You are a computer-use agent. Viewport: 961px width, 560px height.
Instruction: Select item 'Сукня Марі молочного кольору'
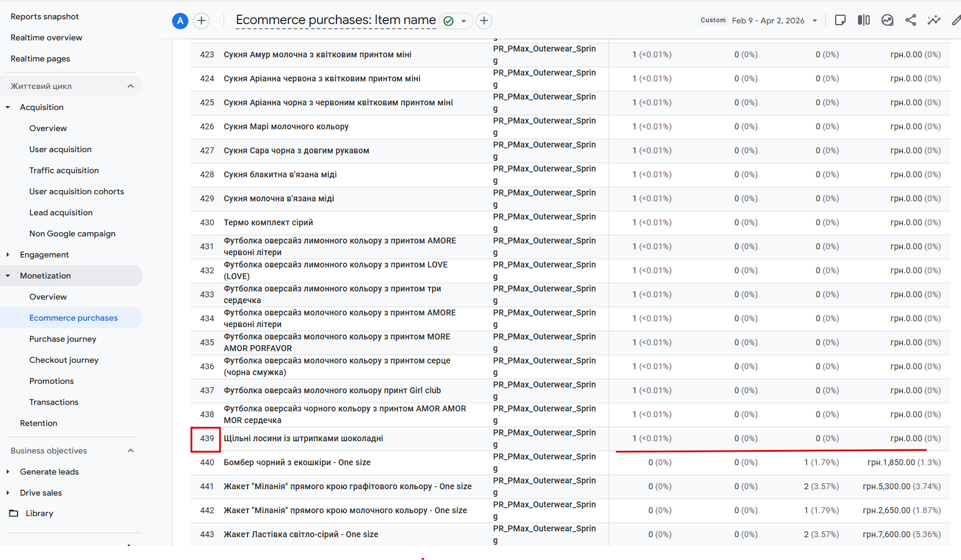click(x=286, y=126)
